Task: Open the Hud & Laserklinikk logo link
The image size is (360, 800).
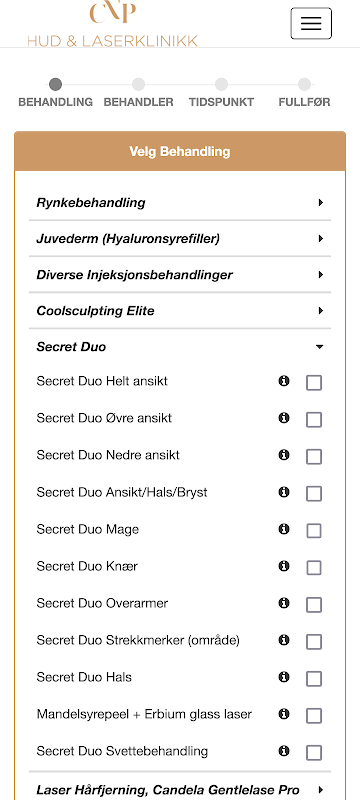Action: pyautogui.click(x=112, y=23)
